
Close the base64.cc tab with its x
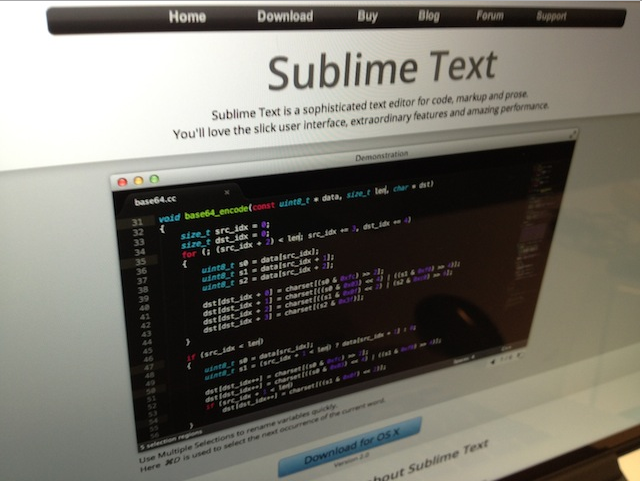(x=227, y=192)
